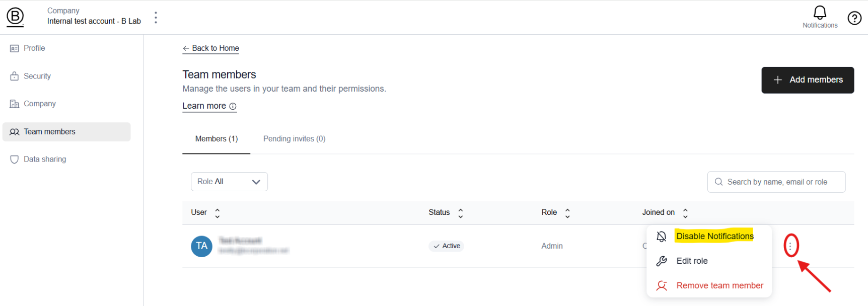This screenshot has width=868, height=306.
Task: Switch to the Pending invites (0) tab
Action: (x=295, y=139)
